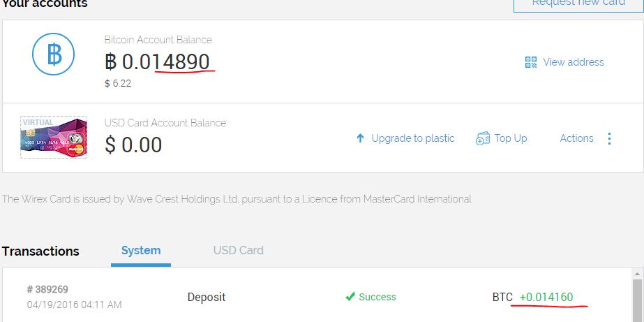The width and height of the screenshot is (644, 322).
Task: Open the View address link
Action: [574, 62]
